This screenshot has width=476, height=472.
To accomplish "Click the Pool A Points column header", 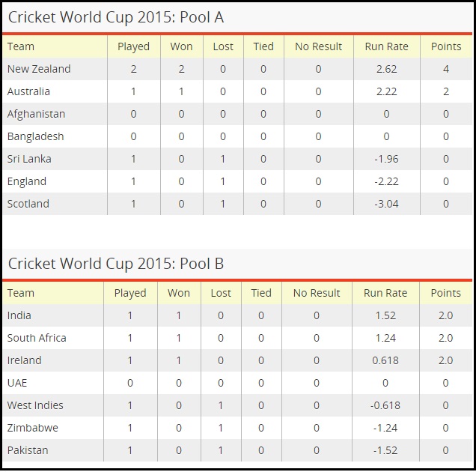I will (x=446, y=46).
